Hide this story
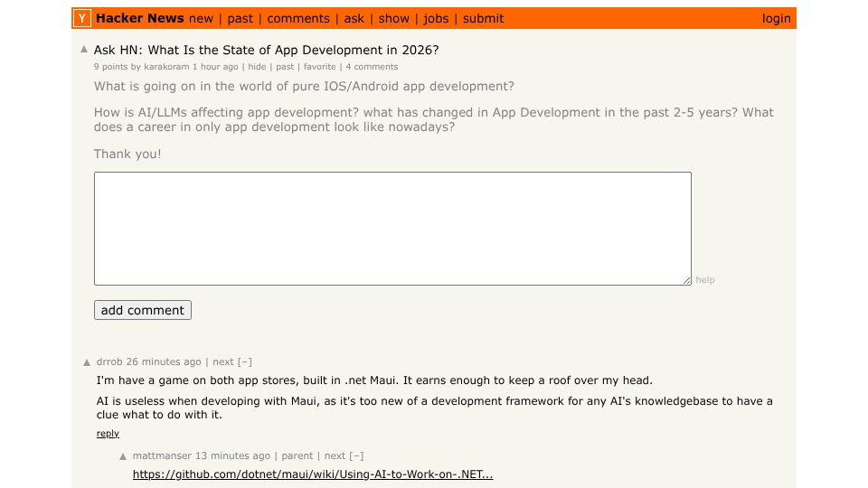This screenshot has height=488, width=868. pos(257,67)
